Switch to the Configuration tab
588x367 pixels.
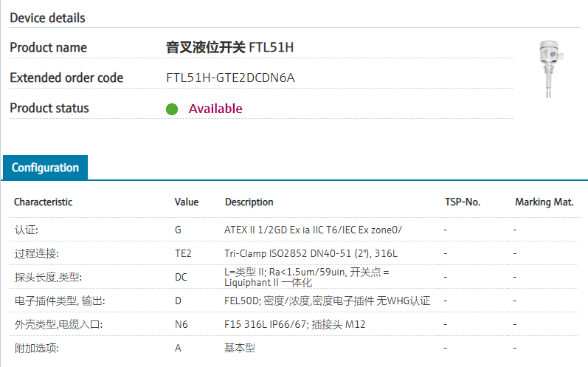(x=45, y=168)
